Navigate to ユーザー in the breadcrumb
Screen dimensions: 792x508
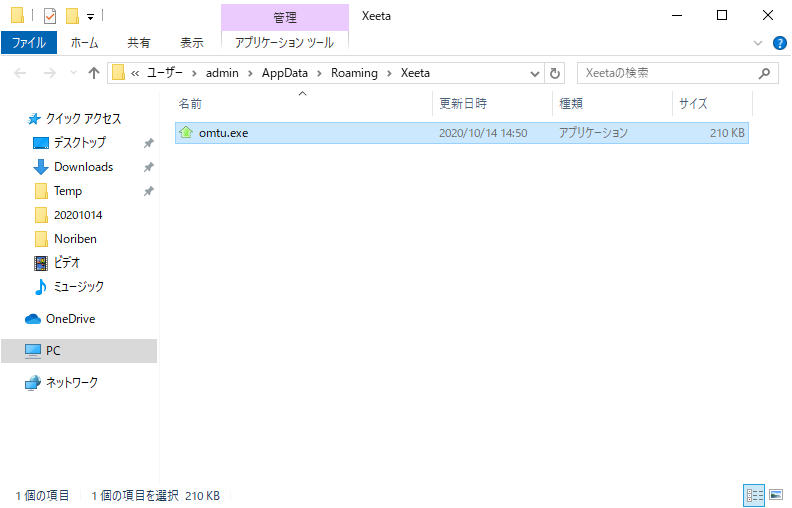[x=165, y=73]
